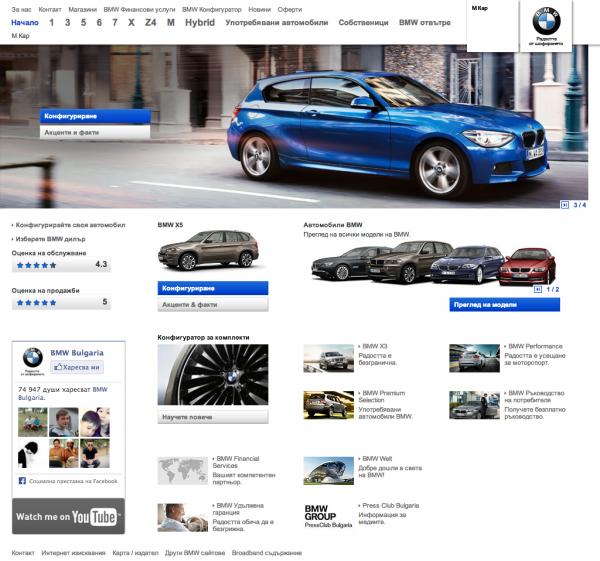Open 'Употребявани автомобили' navigation item
This screenshot has height=561, width=600.
(277, 23)
